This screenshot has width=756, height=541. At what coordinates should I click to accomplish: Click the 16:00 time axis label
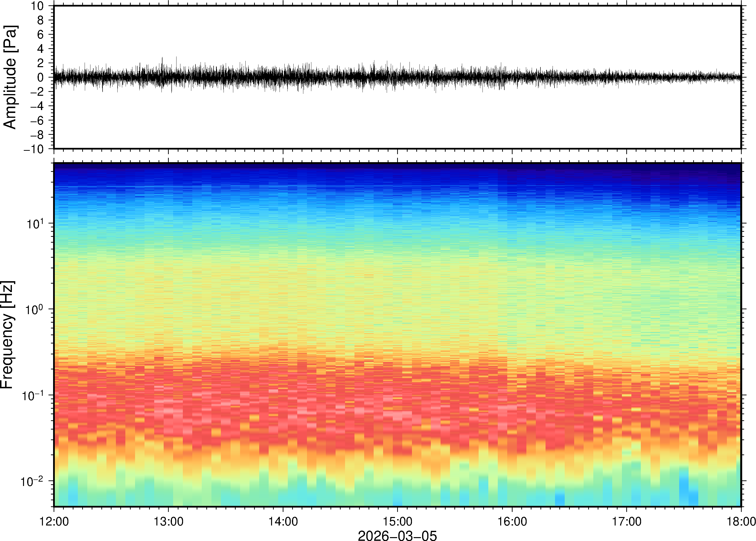coord(512,521)
